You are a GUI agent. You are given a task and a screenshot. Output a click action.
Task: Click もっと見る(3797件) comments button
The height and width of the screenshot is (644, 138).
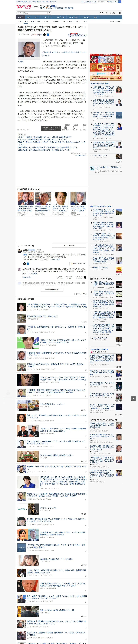(x=52, y=289)
